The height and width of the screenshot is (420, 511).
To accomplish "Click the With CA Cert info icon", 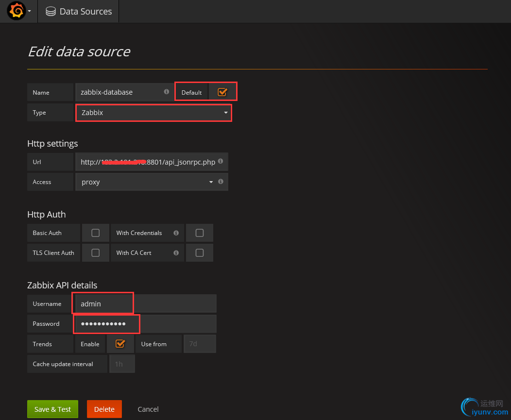I will (x=176, y=252).
